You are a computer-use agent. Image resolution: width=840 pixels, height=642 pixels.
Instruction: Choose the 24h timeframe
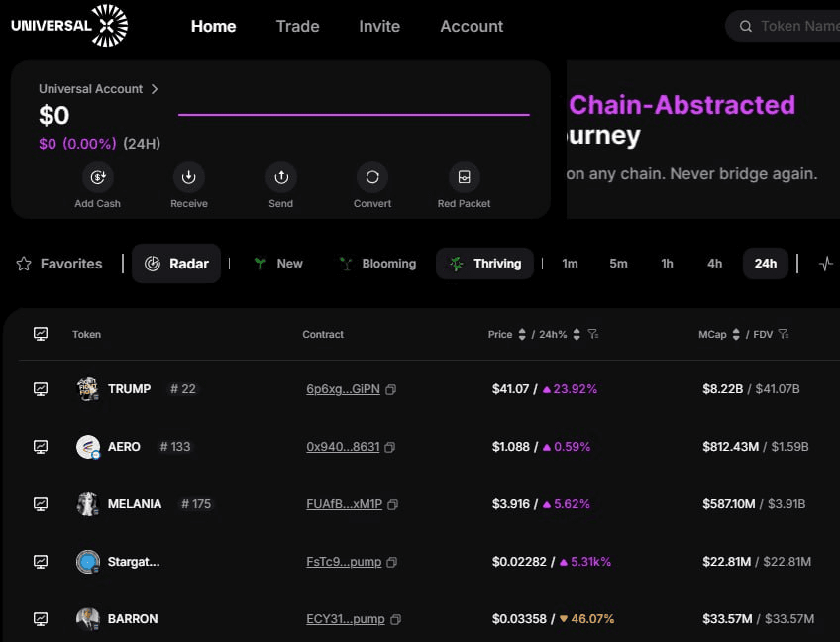[x=766, y=264]
